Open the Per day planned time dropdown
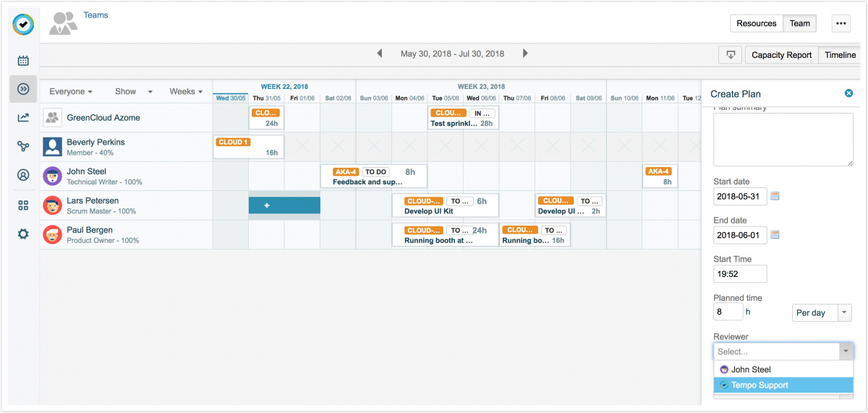Viewport: 868px width, 413px height. point(822,312)
